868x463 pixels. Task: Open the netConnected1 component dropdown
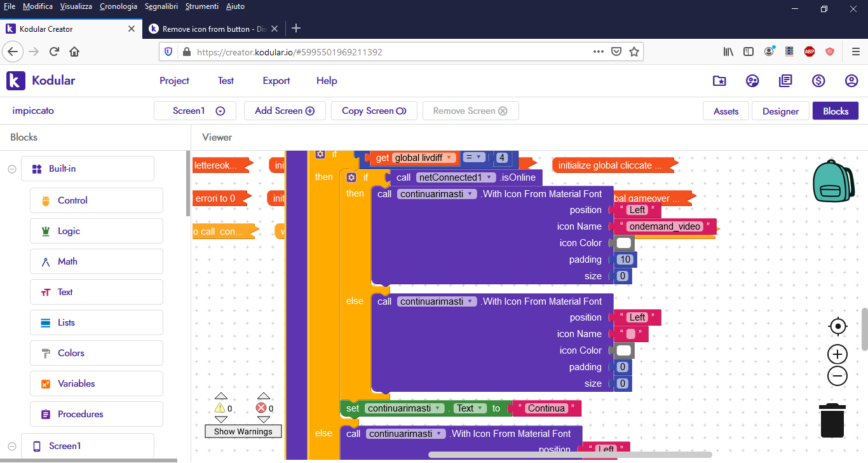click(490, 177)
